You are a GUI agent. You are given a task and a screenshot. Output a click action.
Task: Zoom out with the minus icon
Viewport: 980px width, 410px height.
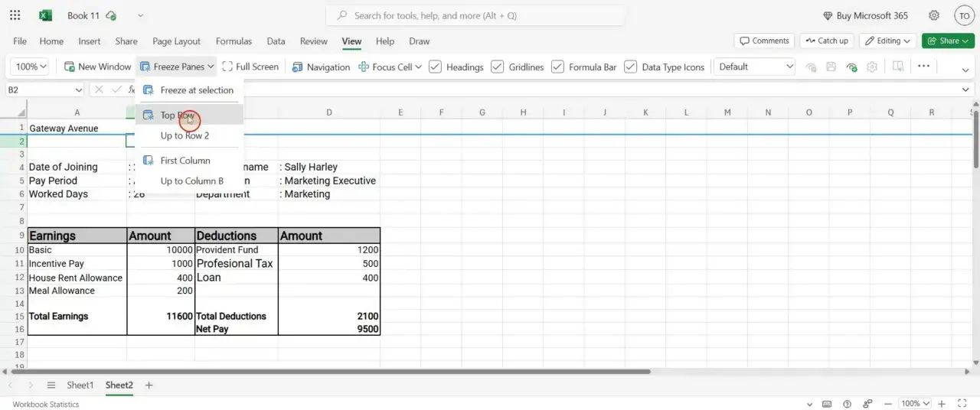pos(887,404)
